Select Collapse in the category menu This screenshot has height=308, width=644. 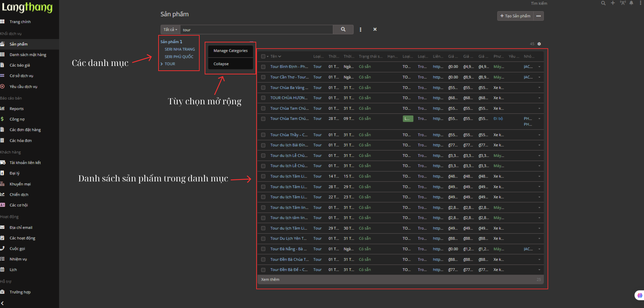click(221, 64)
